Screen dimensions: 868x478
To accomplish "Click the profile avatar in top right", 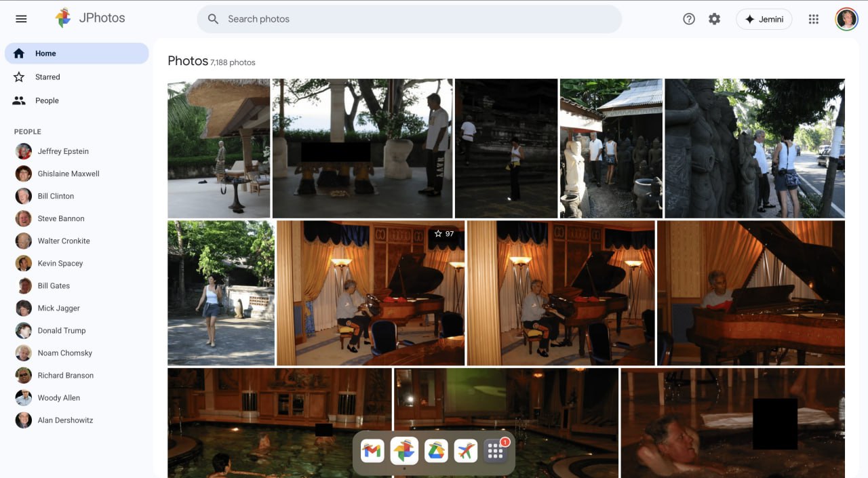I will pyautogui.click(x=846, y=19).
